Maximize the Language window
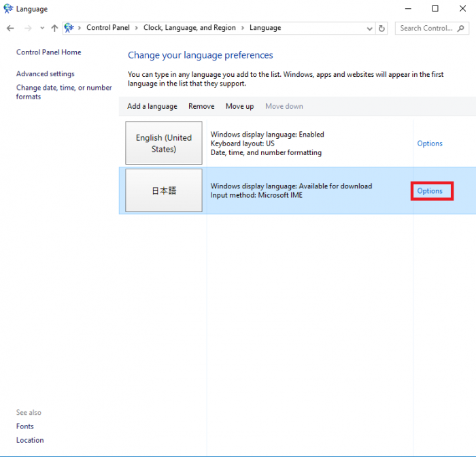Screen dimensions: 476x457 435,9
